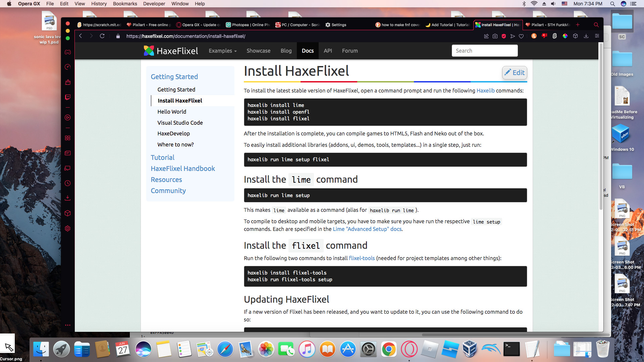This screenshot has width=644, height=362.
Task: Capture the page with the snapshot camera icon
Action: click(495, 36)
